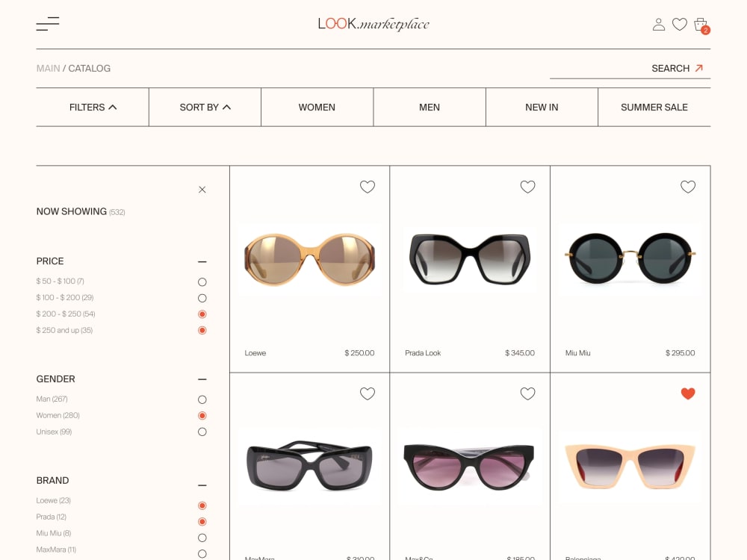Close the filters panel with X
Viewport: 747px width, 560px height.
[202, 190]
